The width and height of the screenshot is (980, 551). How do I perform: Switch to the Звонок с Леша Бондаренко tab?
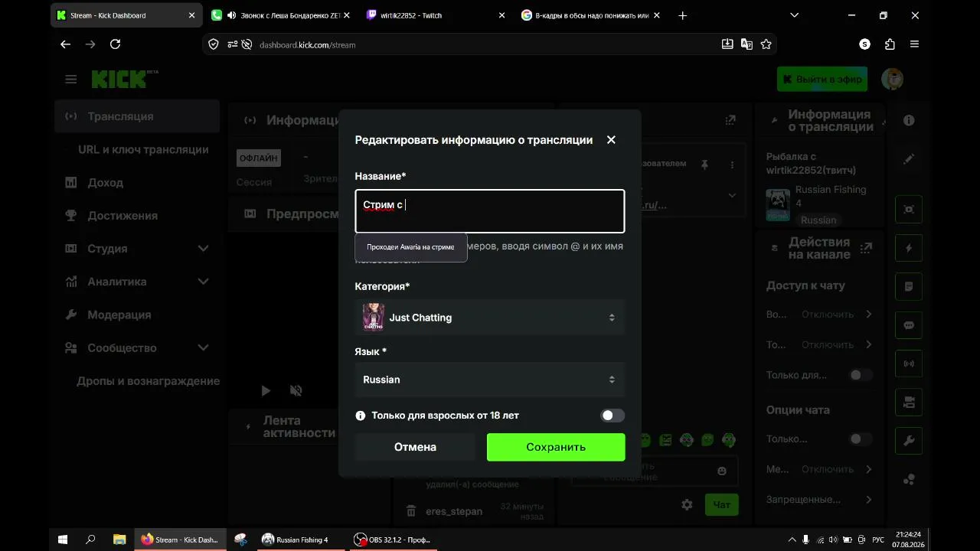point(281,15)
